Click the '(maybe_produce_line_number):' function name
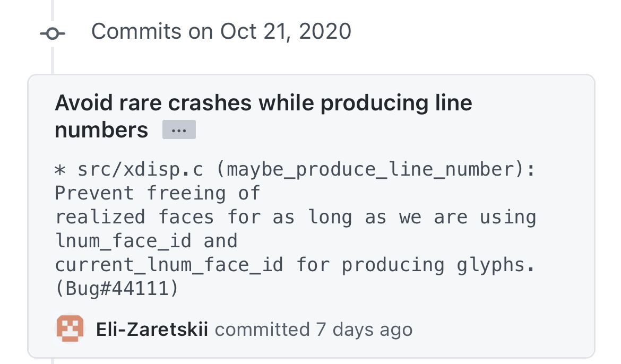This screenshot has height=364, width=621. [x=376, y=169]
